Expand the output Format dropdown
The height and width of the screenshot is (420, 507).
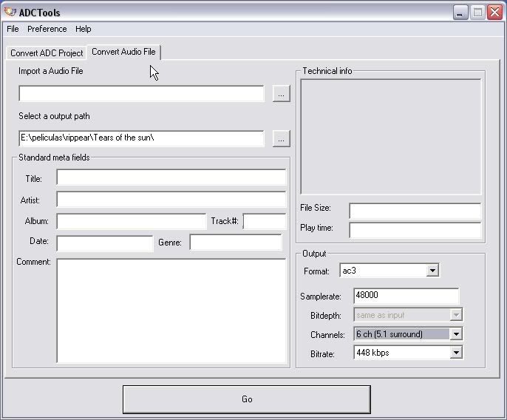432,271
